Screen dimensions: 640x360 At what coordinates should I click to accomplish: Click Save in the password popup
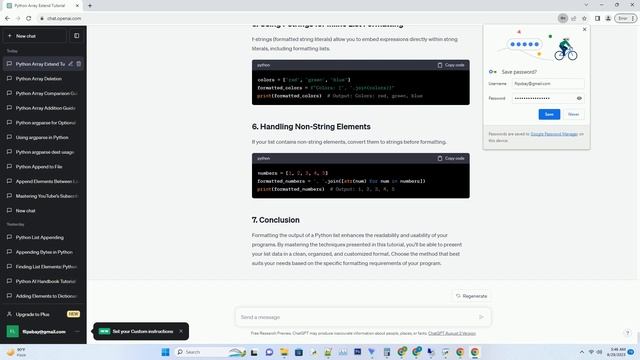[549, 114]
